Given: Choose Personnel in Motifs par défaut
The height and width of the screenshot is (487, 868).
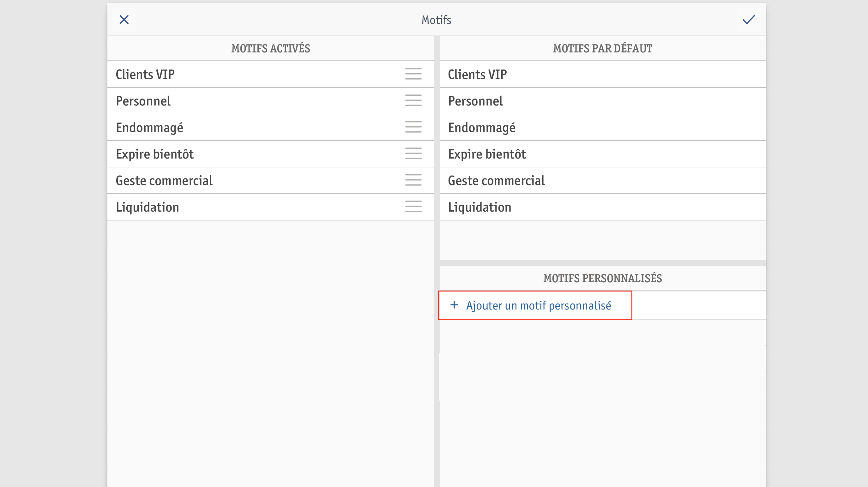Looking at the screenshot, I should pos(602,101).
